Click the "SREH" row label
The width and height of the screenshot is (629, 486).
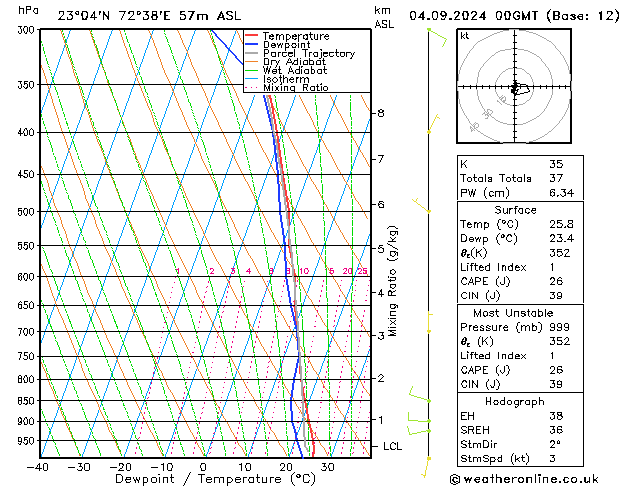475,430
